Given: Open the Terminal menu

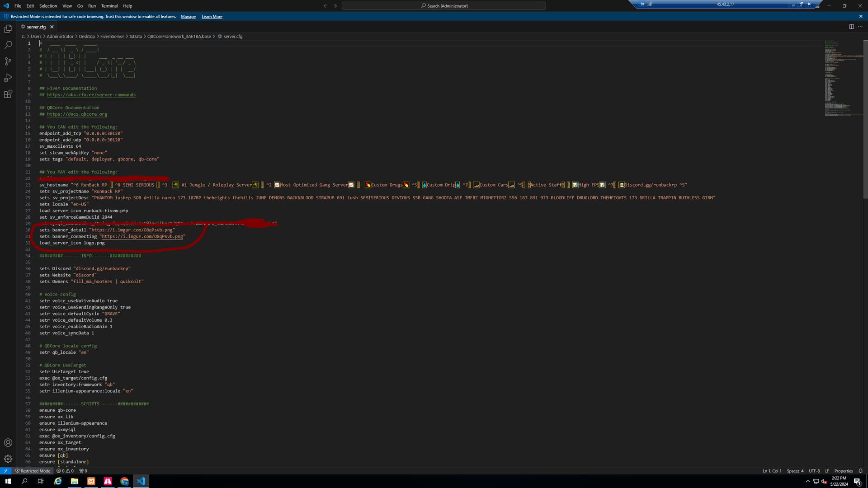Looking at the screenshot, I should 109,6.
